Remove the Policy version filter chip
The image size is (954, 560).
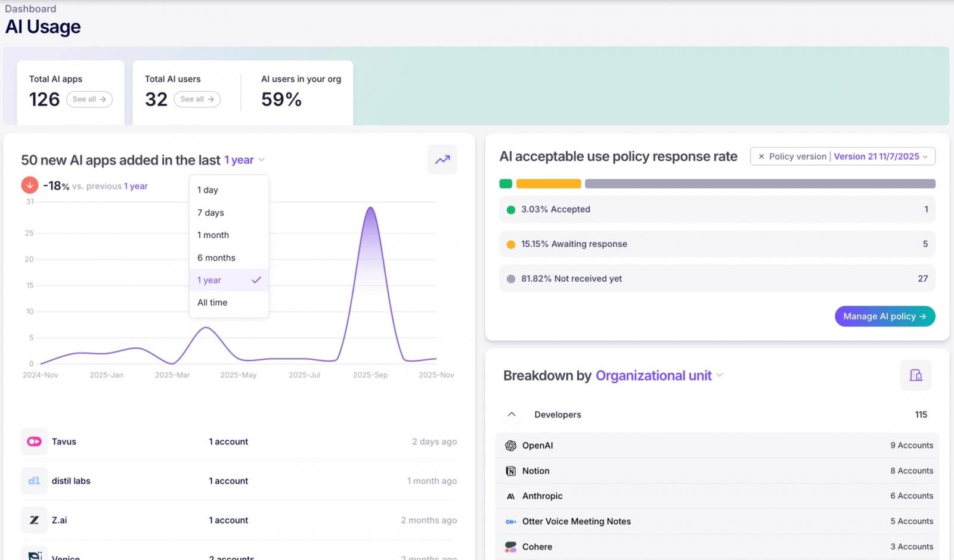[761, 156]
